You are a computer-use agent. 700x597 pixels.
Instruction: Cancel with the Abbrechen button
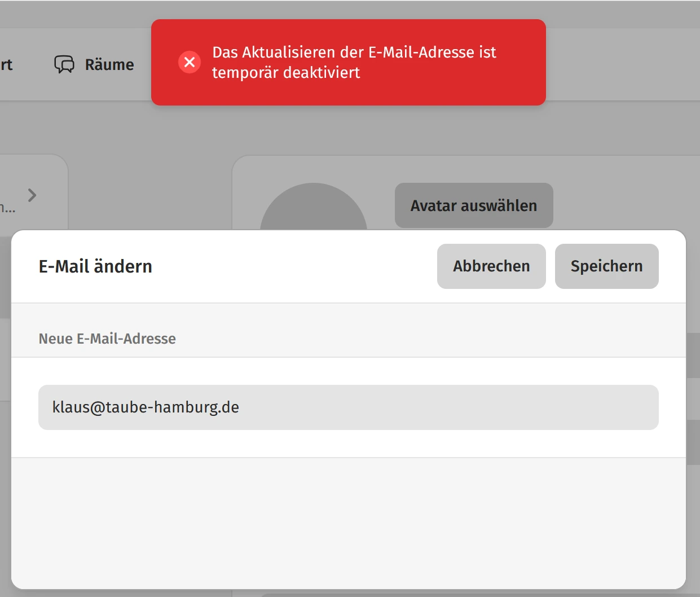[491, 266]
